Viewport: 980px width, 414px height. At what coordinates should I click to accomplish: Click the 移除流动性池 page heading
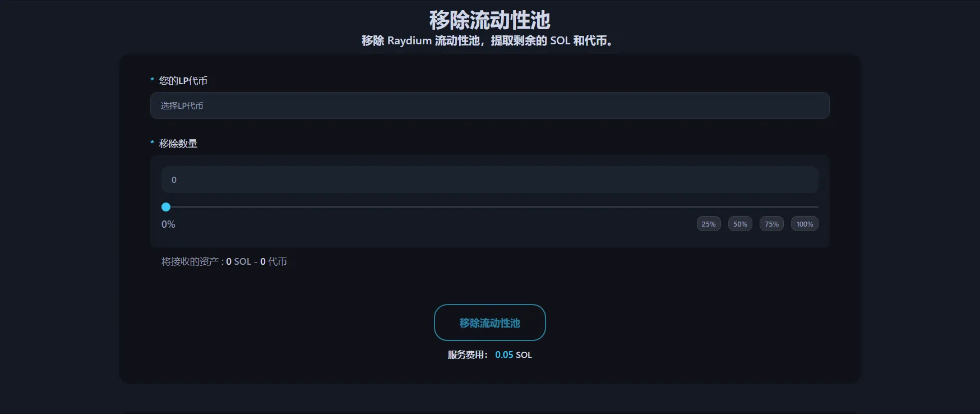pos(489,20)
